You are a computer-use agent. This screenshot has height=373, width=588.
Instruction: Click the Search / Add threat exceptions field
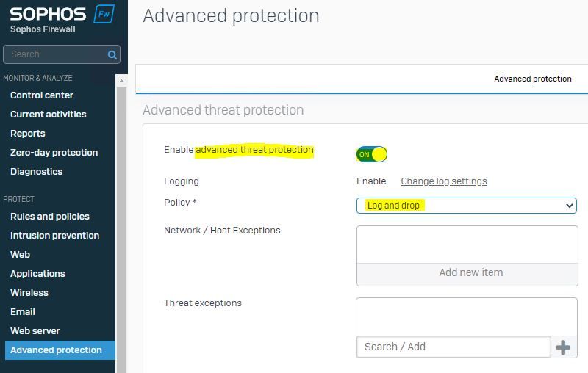[453, 347]
